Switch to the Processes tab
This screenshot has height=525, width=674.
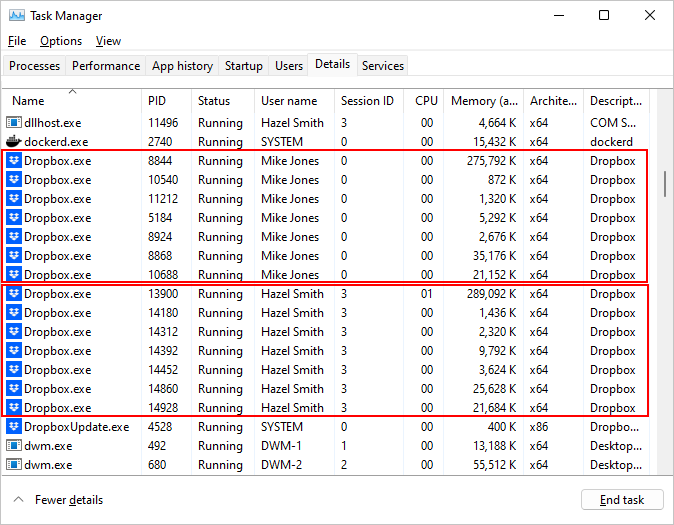tap(34, 66)
